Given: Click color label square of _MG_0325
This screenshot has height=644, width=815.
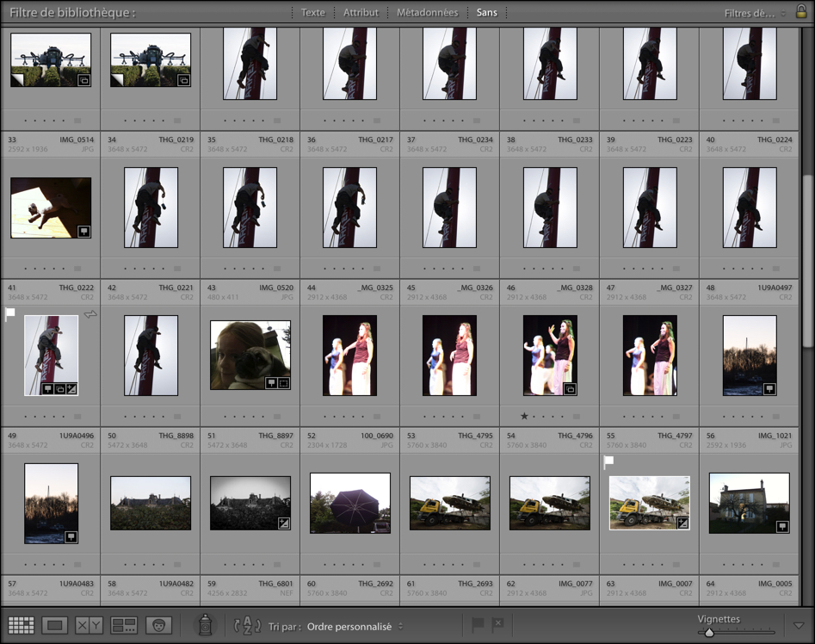Looking at the screenshot, I should tap(377, 417).
